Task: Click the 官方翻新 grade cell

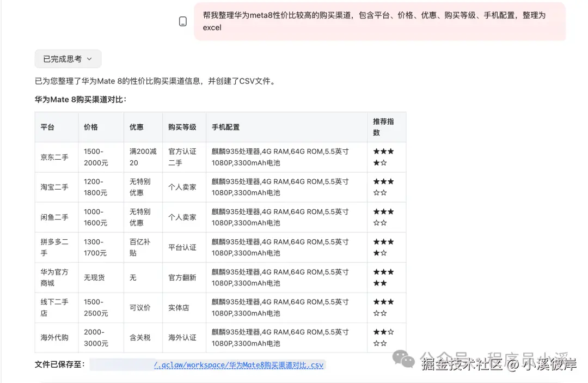Action: (x=184, y=278)
